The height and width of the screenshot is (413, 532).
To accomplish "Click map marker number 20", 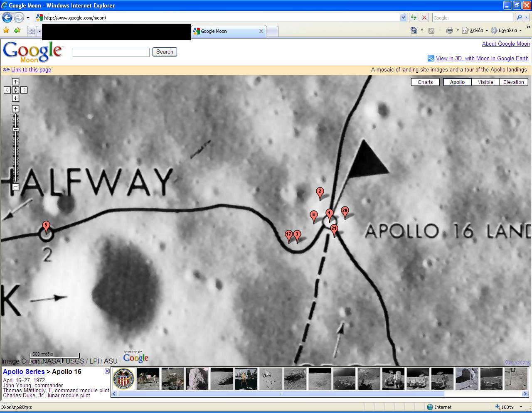I will click(345, 212).
